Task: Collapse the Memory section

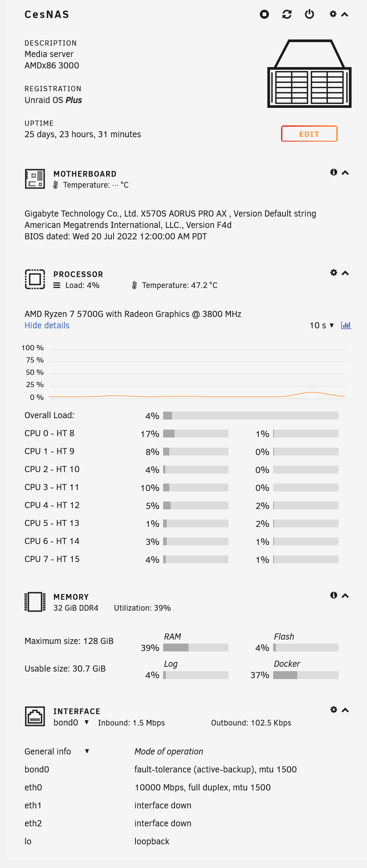Action: tap(346, 596)
